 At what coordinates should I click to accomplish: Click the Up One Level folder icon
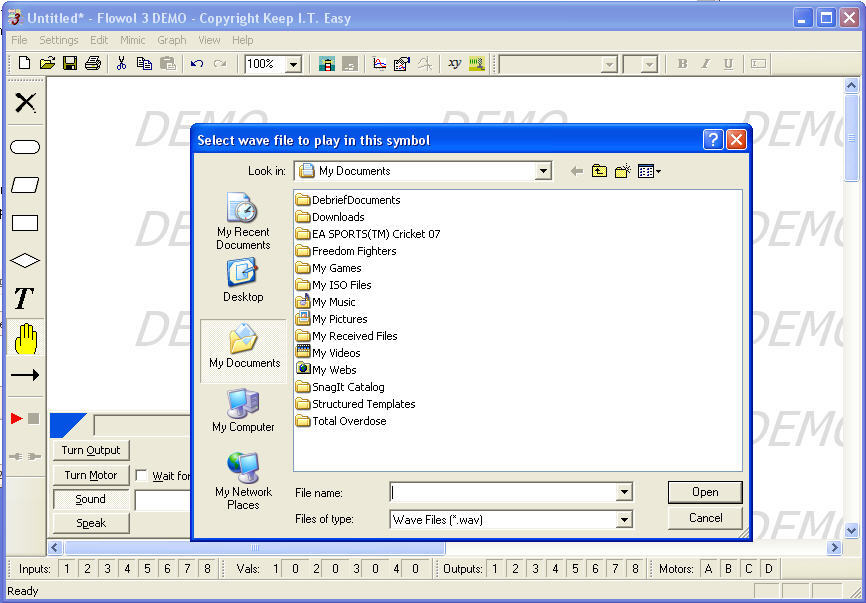coord(599,171)
